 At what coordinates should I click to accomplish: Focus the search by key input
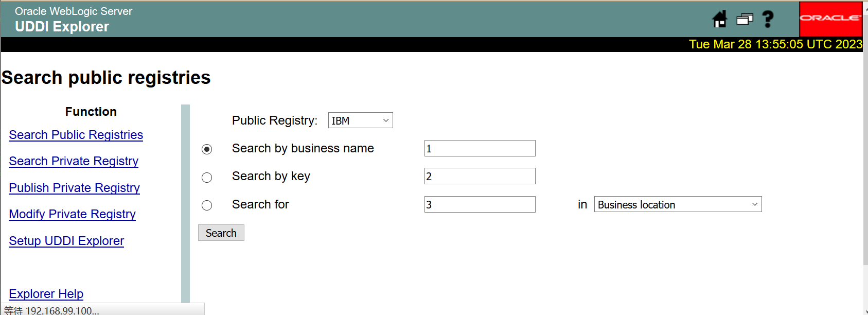(480, 176)
